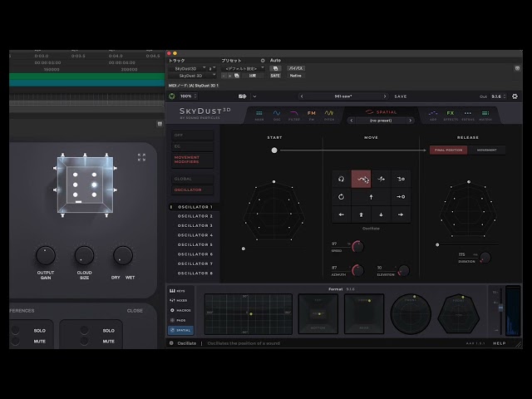
Task: Select OSCILLATOR 3 in the list
Action: point(195,225)
